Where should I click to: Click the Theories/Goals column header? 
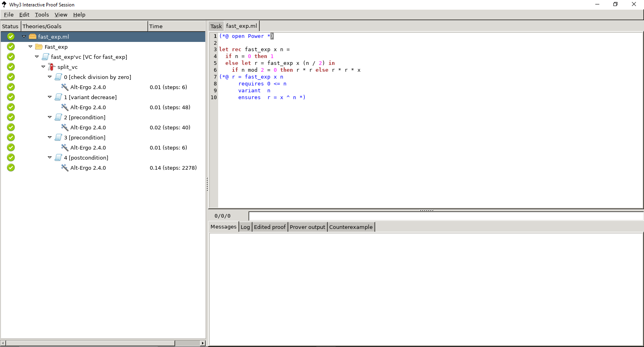click(x=85, y=26)
